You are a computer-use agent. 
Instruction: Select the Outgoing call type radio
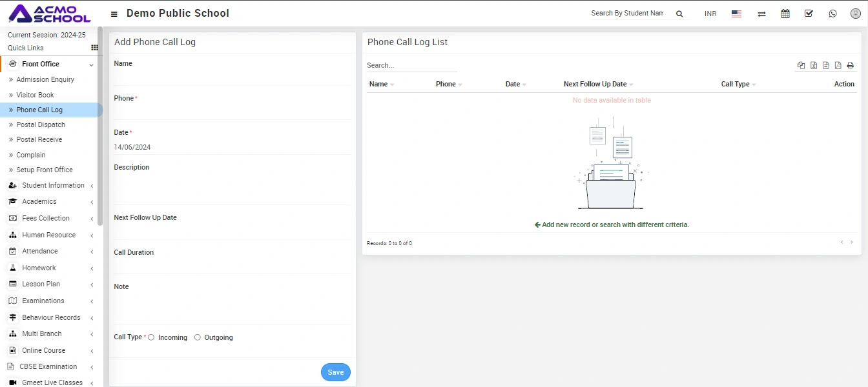(x=198, y=337)
